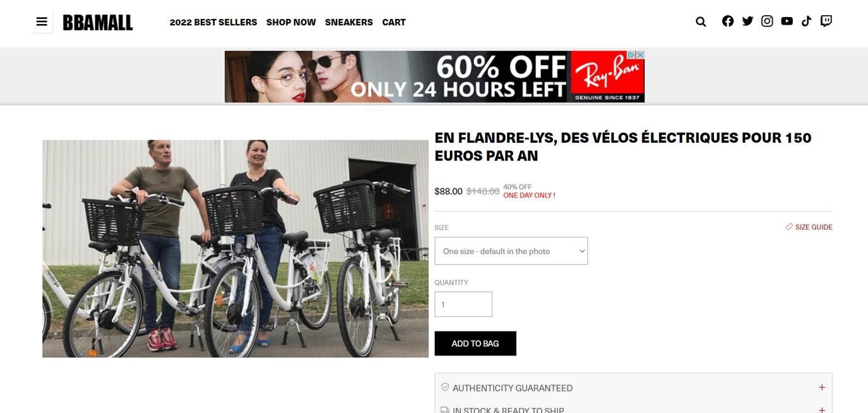The image size is (868, 413).
Task: Open the Shop Now menu item
Action: tap(291, 22)
